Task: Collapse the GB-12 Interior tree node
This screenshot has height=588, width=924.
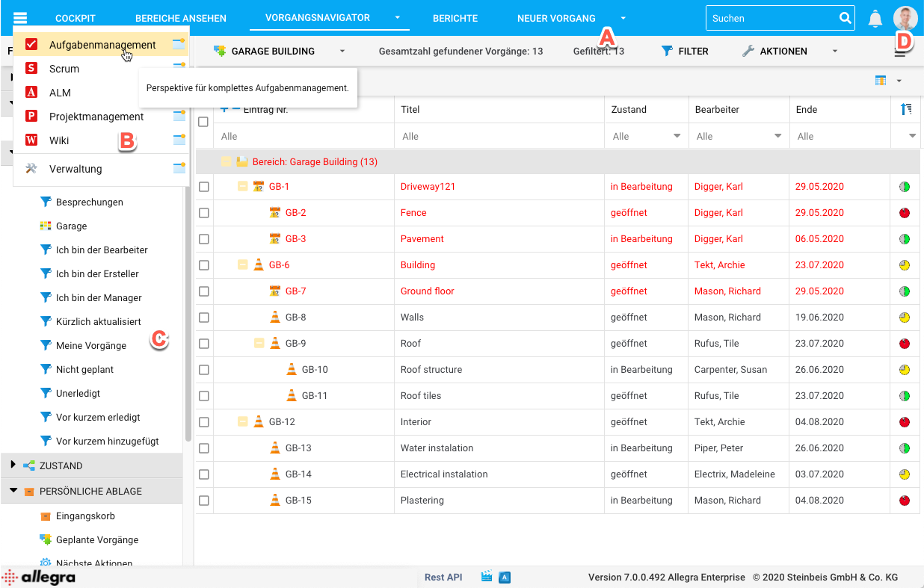Action: point(242,422)
